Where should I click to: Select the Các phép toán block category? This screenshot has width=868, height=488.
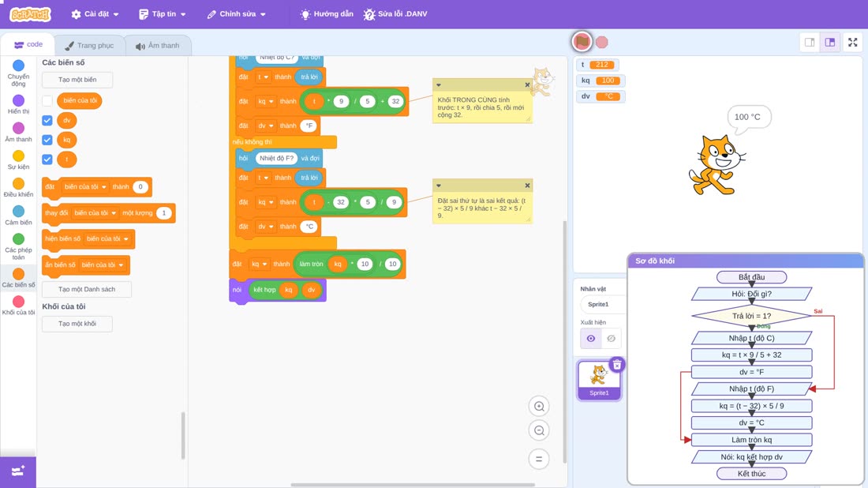[x=18, y=246]
